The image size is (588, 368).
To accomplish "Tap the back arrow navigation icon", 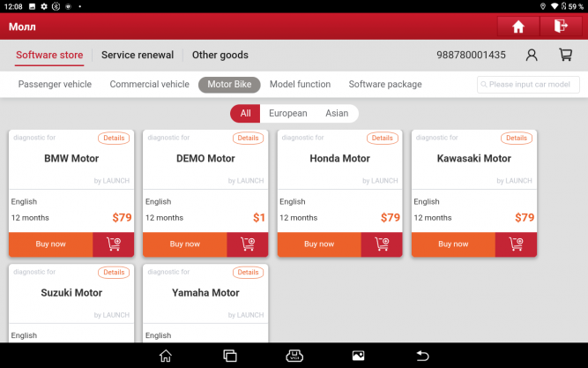I will 422,356.
